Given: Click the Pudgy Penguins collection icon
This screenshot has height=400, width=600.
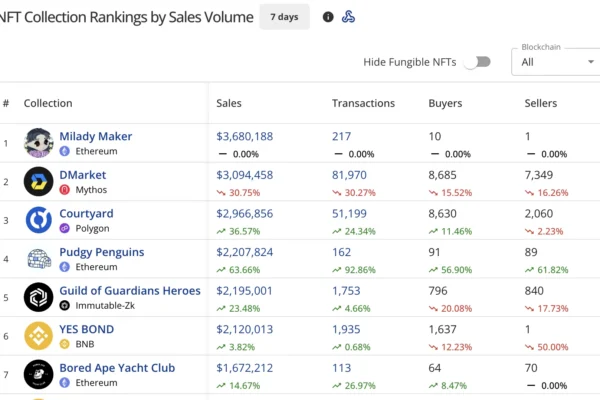Looking at the screenshot, I should (x=39, y=259).
